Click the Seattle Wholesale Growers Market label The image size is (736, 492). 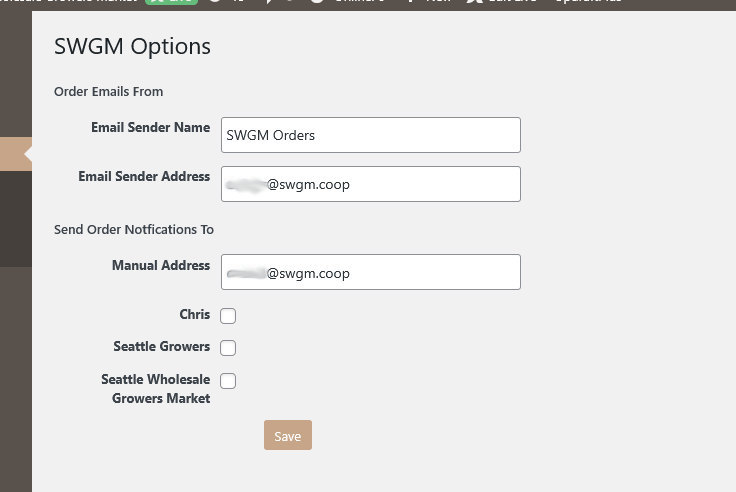[155, 389]
